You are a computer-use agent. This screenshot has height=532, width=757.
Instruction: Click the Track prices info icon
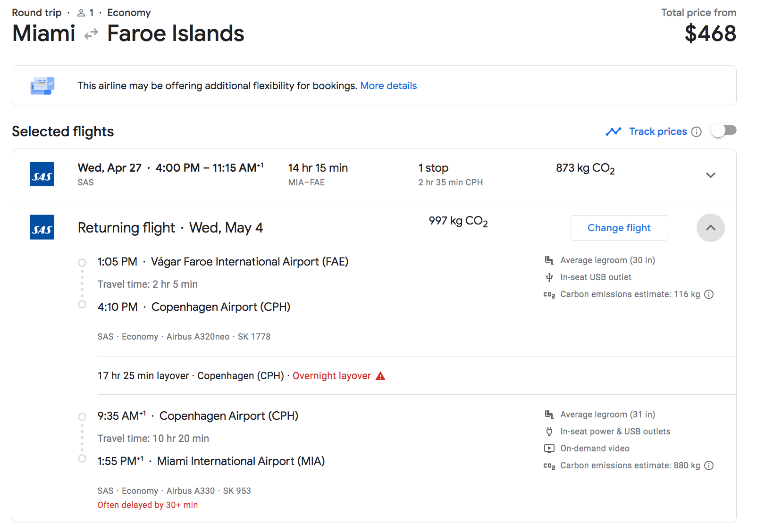click(696, 132)
